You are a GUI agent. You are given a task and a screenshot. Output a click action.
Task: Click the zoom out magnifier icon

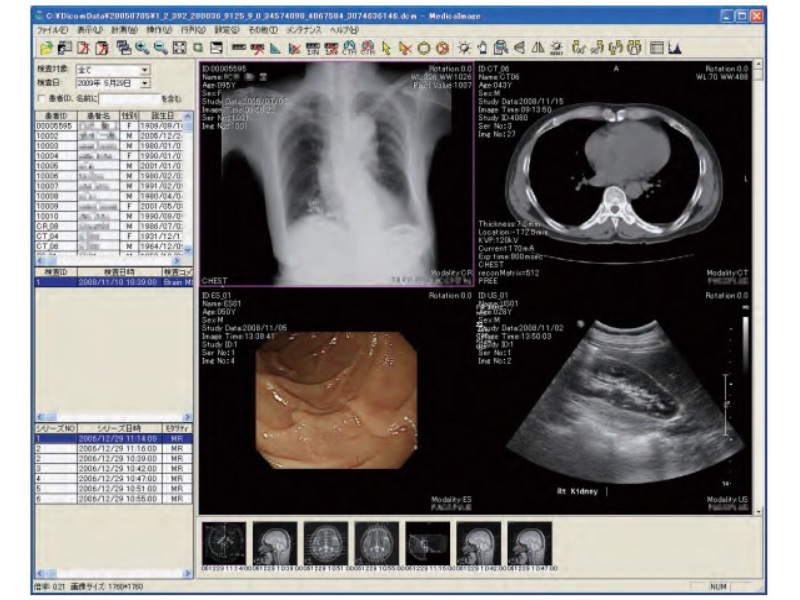click(162, 47)
